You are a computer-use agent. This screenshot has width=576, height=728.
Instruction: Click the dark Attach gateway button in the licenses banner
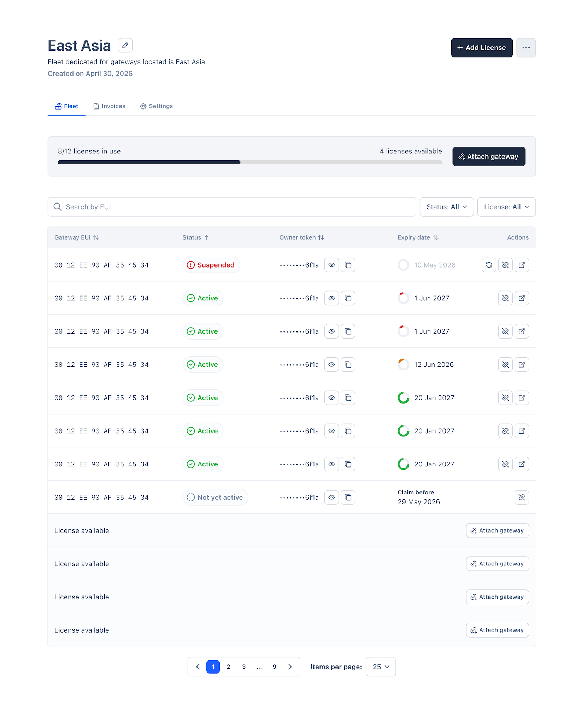coord(489,157)
